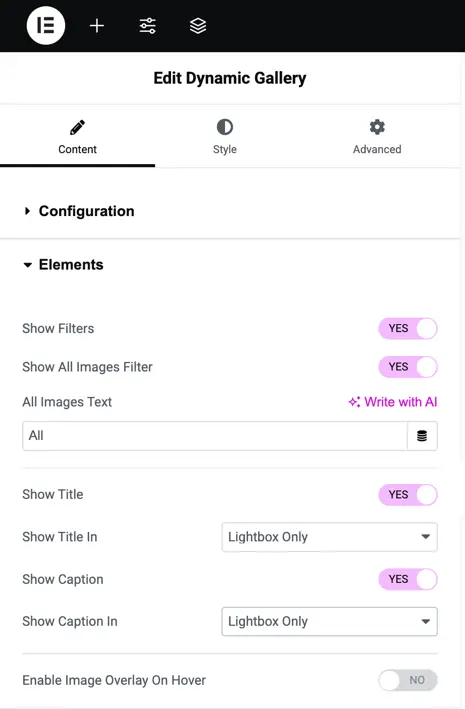Open the Add Element plus icon
Screen dimensions: 465x709
[97, 26]
